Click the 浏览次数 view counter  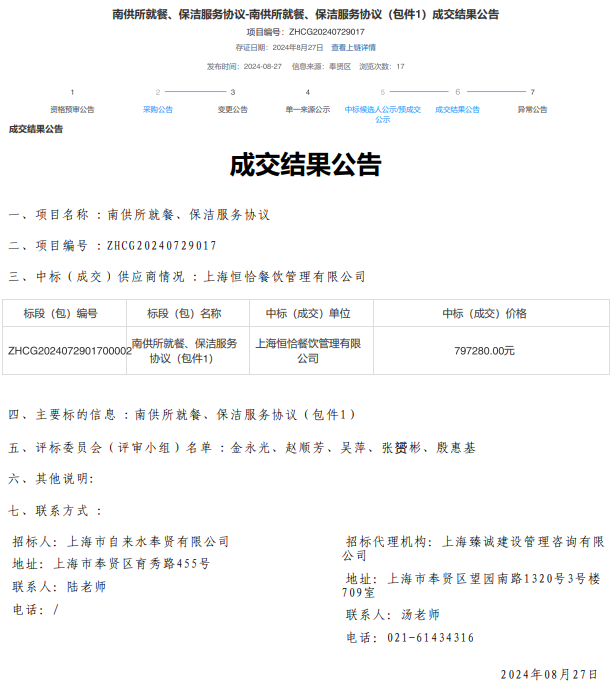click(x=381, y=66)
